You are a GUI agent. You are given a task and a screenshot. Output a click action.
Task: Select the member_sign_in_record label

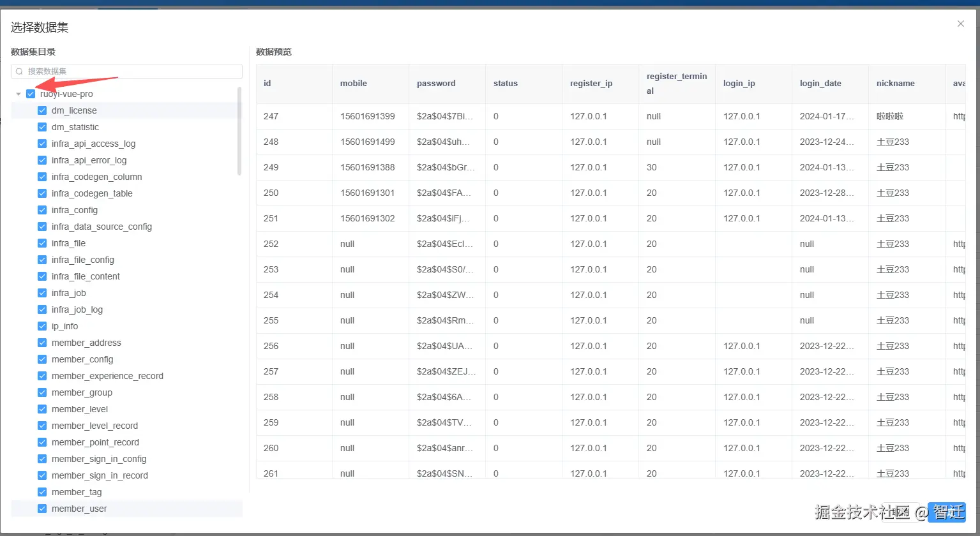[x=100, y=475]
